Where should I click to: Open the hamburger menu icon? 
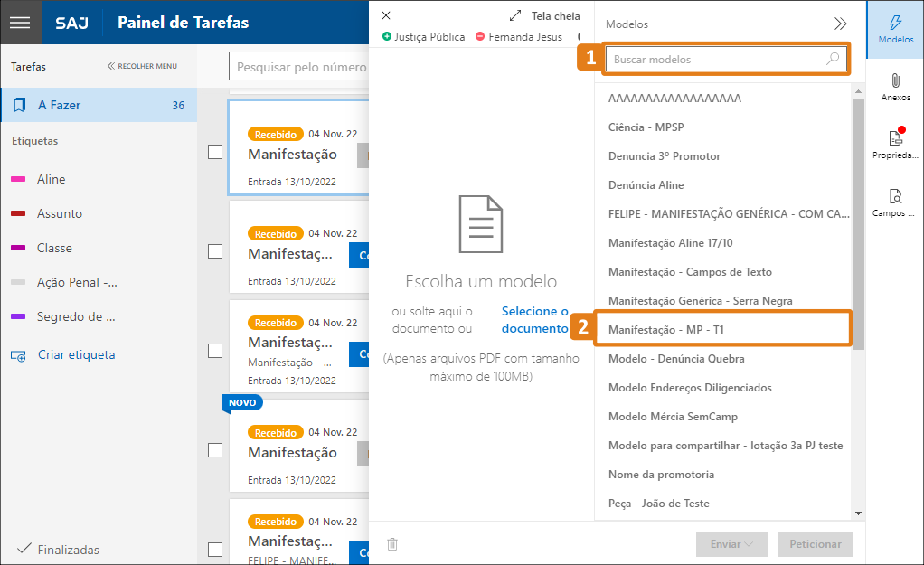20,22
